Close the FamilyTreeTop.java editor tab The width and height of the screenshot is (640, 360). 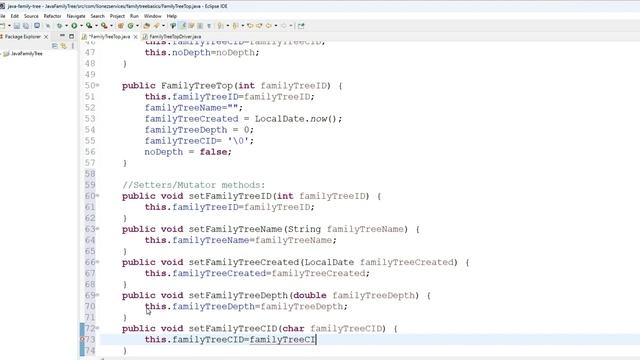click(136, 36)
